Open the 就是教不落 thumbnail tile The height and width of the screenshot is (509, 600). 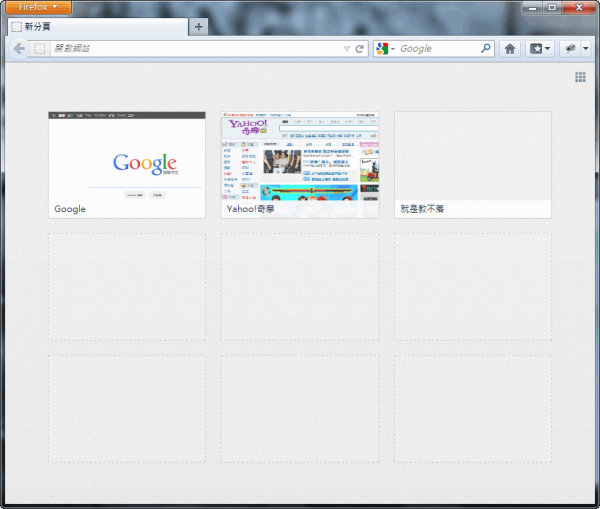(472, 158)
